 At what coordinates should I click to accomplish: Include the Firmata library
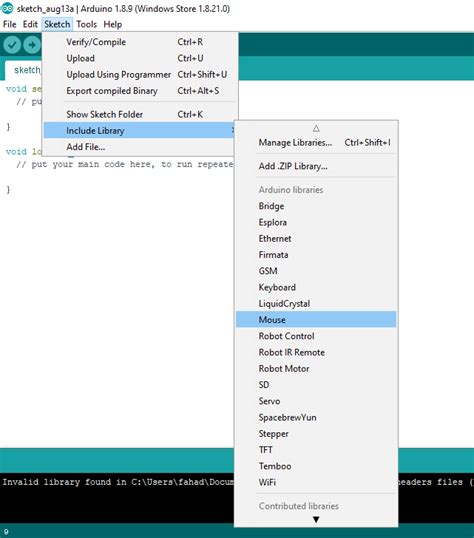tap(316, 255)
